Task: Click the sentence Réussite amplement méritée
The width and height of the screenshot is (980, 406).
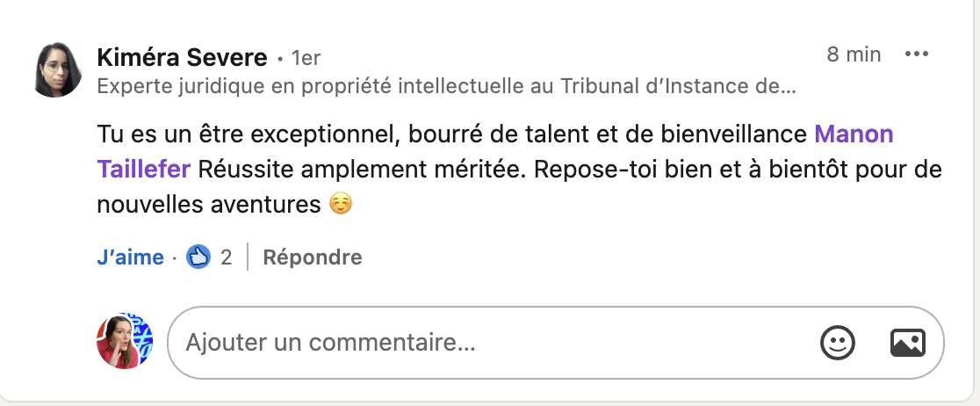Action: (x=363, y=169)
